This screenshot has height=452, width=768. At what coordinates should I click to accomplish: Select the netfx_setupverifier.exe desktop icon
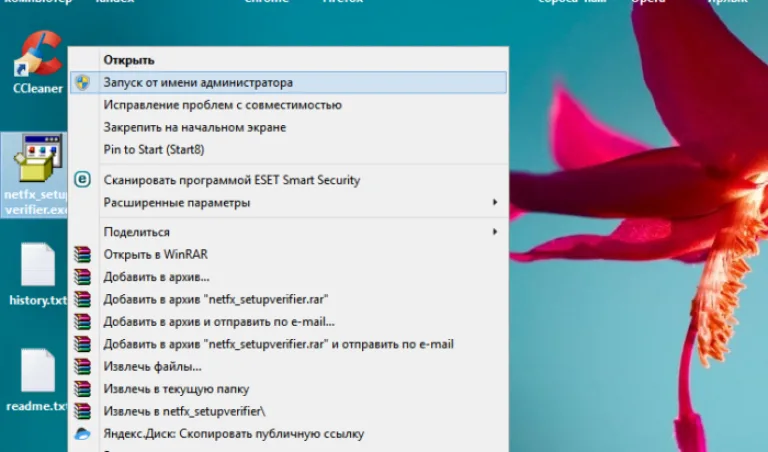click(38, 159)
